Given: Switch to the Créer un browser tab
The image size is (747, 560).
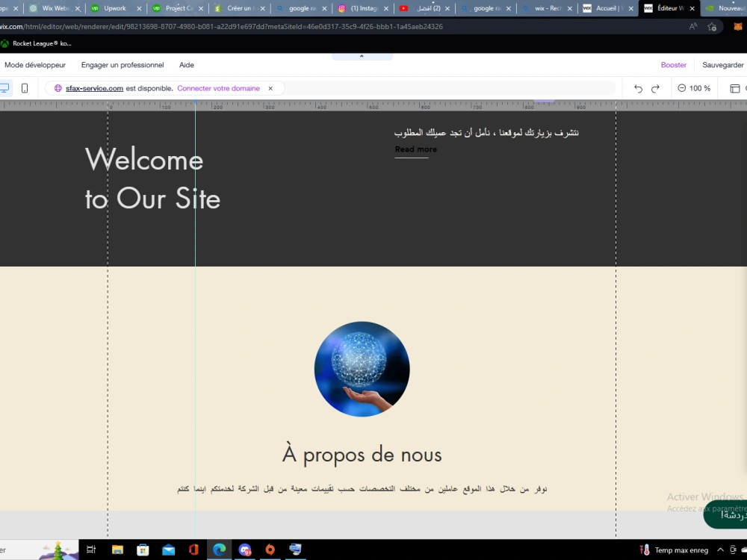Looking at the screenshot, I should 241,8.
